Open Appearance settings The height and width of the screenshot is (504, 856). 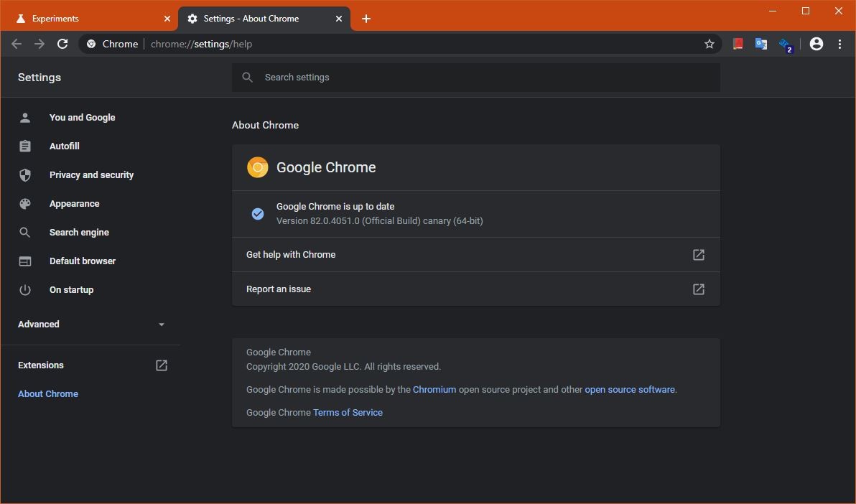74,204
